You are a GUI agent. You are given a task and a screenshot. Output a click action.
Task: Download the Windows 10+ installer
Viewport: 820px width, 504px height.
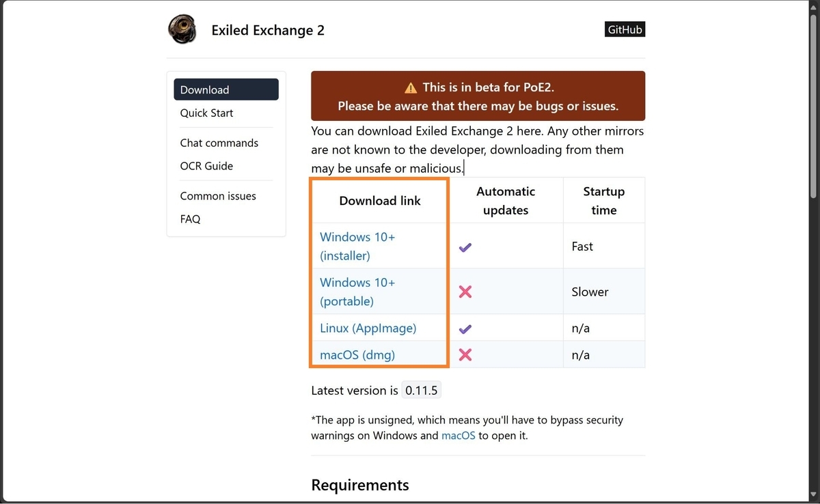point(357,246)
